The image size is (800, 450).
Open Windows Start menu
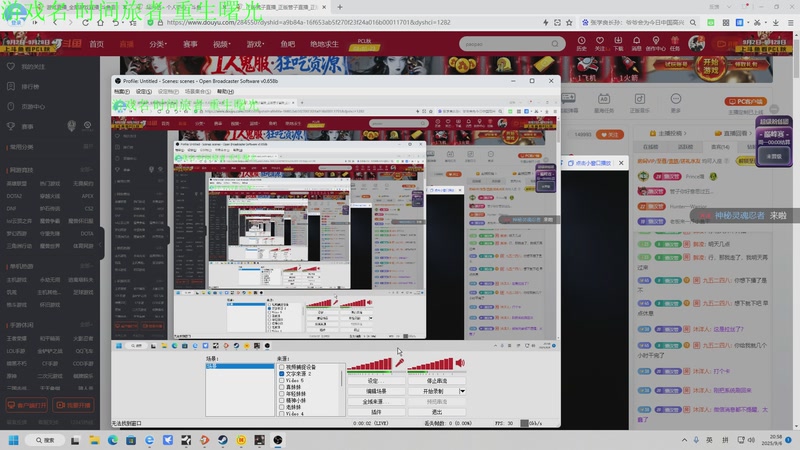click(14, 440)
